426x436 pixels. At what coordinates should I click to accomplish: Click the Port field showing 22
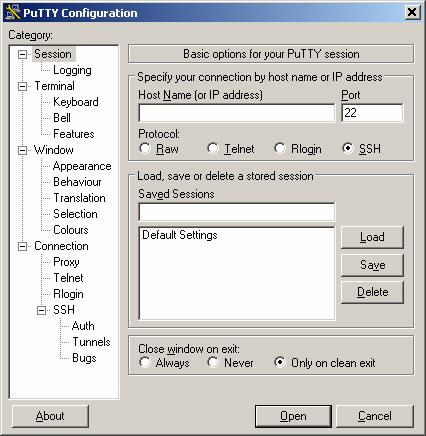(372, 113)
